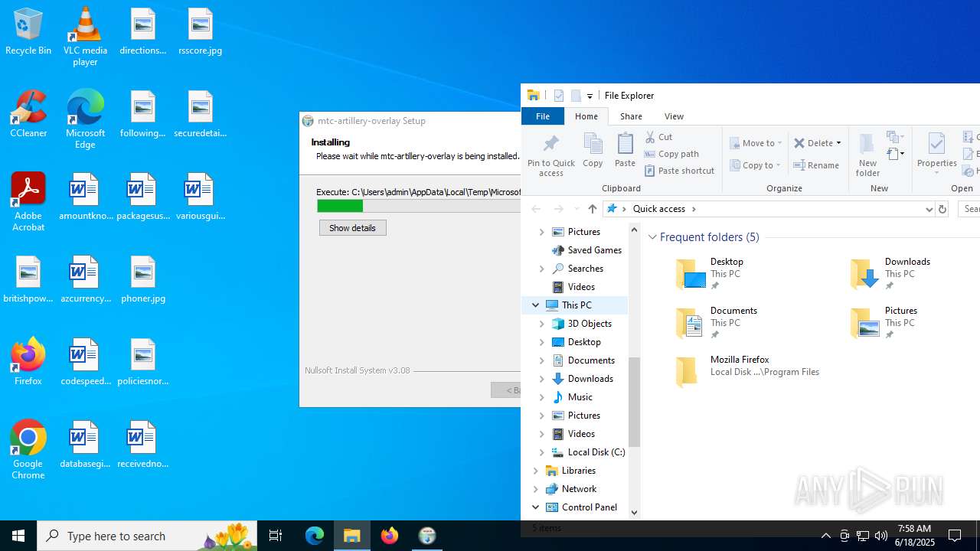Expand the Network tree node

tap(535, 489)
